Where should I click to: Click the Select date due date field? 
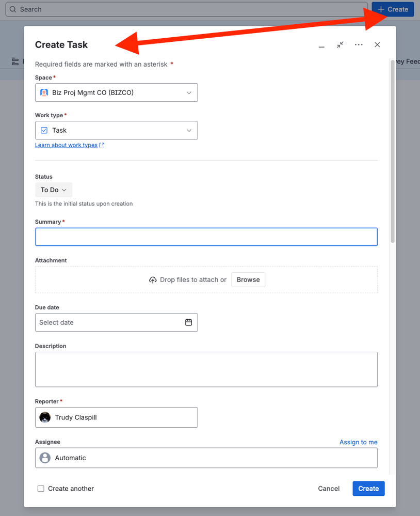pyautogui.click(x=116, y=322)
